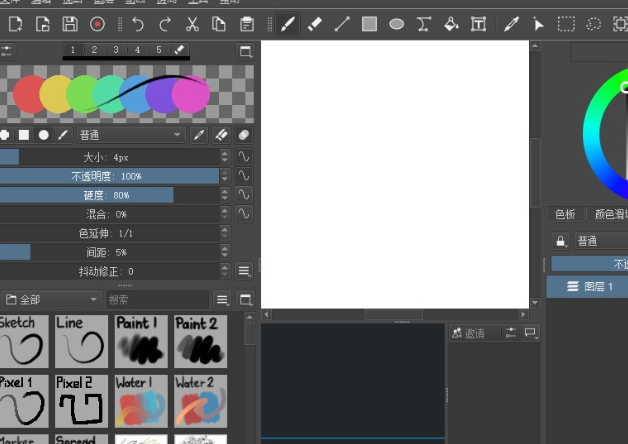
Task: Click inside the preset search field 搜索
Action: [157, 299]
